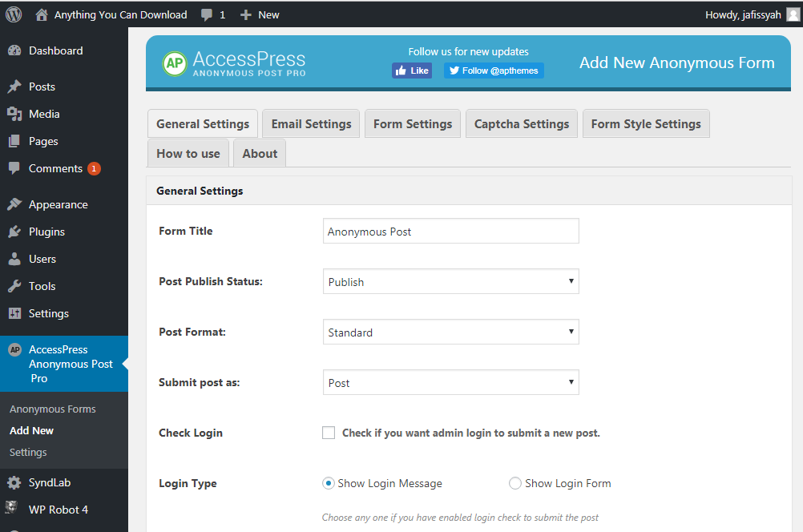Click Howdy, jafissyah account link
Viewport: 803px width, 532px height.
(743, 15)
